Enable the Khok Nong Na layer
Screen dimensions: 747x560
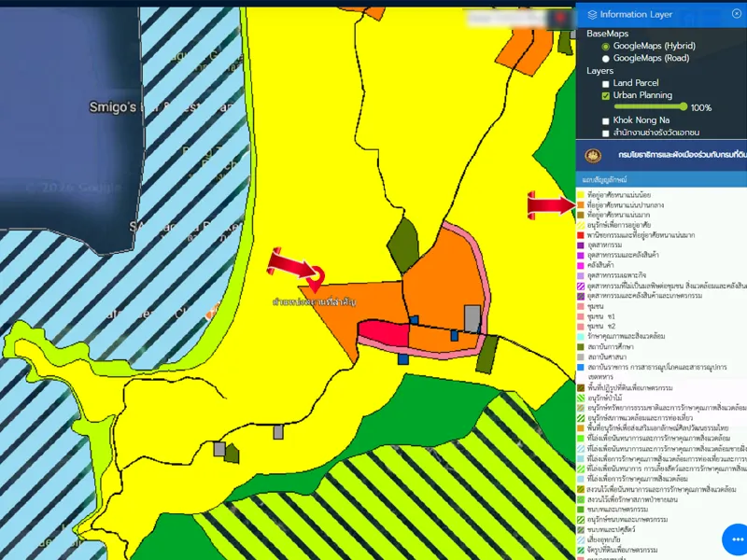(606, 120)
